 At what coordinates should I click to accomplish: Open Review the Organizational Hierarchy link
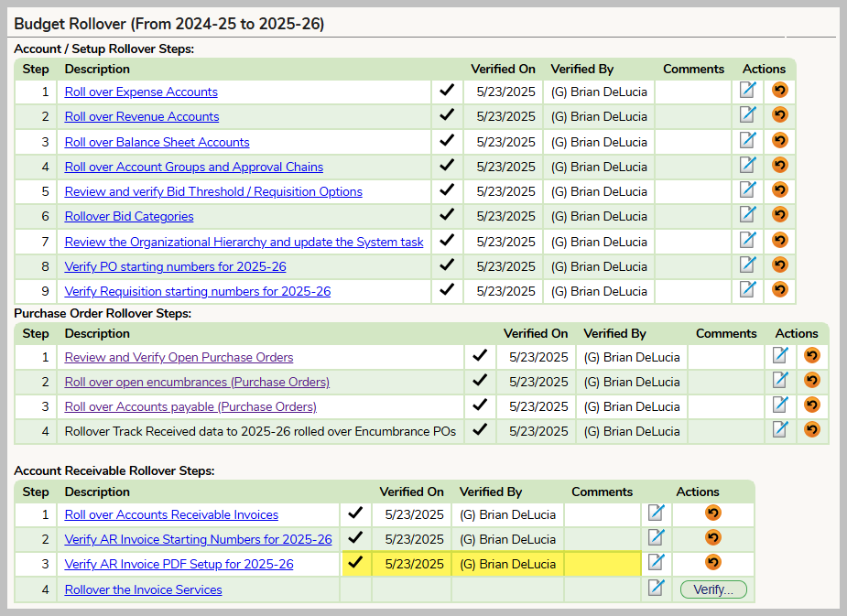click(x=244, y=242)
